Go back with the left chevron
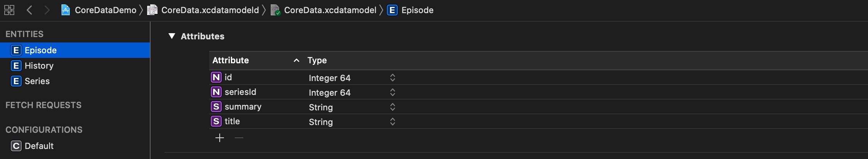The image size is (868, 159). [x=29, y=10]
